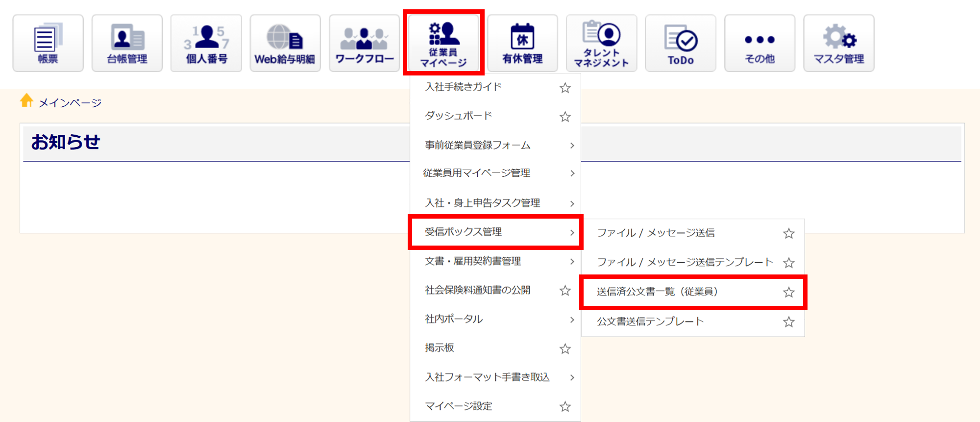This screenshot has width=980, height=422.
Task: Select the Web給与明細 icon
Action: click(x=285, y=43)
